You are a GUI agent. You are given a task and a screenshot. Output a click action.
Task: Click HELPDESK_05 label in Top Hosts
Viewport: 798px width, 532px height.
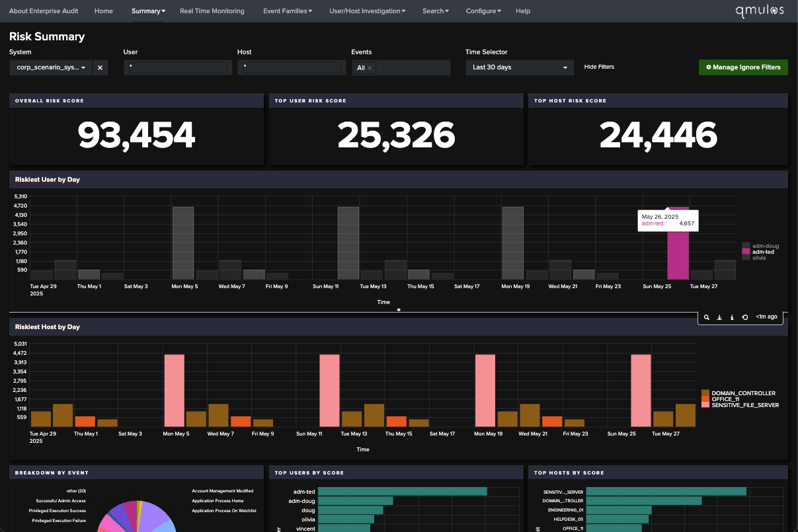[x=569, y=519]
